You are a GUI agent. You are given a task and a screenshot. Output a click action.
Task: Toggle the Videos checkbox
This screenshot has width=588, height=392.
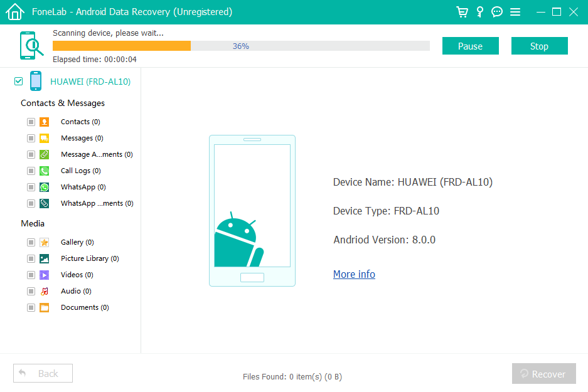[31, 275]
